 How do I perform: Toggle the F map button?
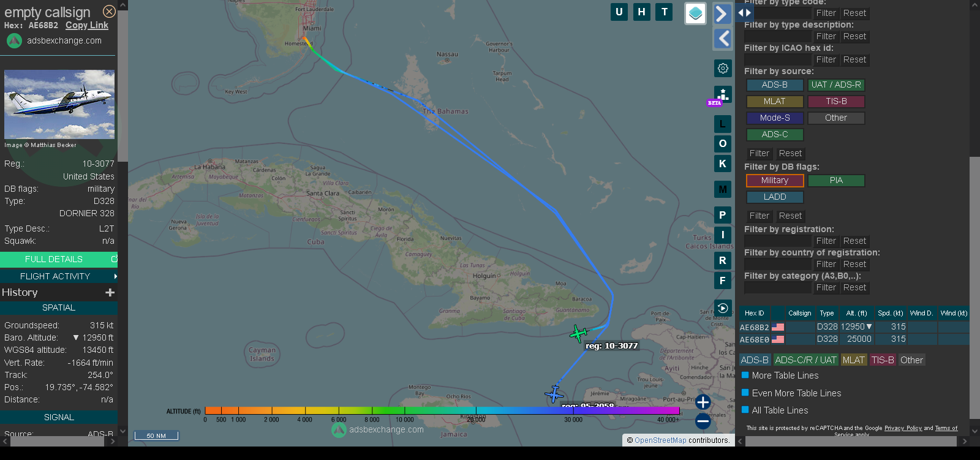pyautogui.click(x=723, y=281)
